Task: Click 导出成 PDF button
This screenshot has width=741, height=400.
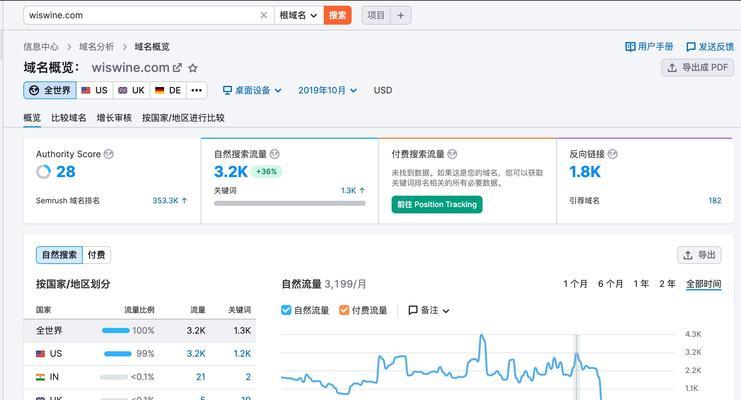Action: [x=698, y=68]
